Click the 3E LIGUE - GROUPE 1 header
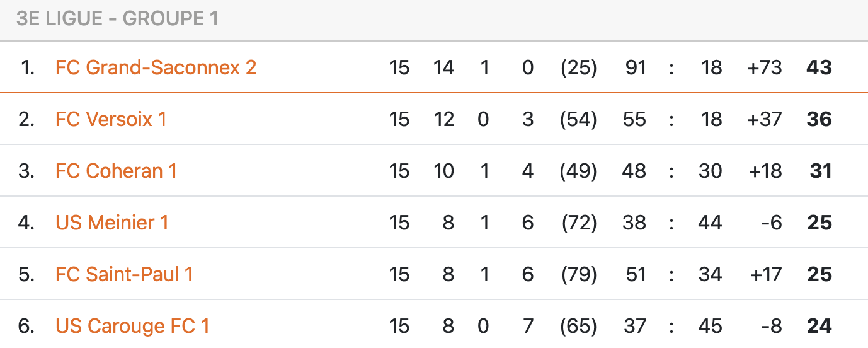The height and width of the screenshot is (348, 868). 117,19
